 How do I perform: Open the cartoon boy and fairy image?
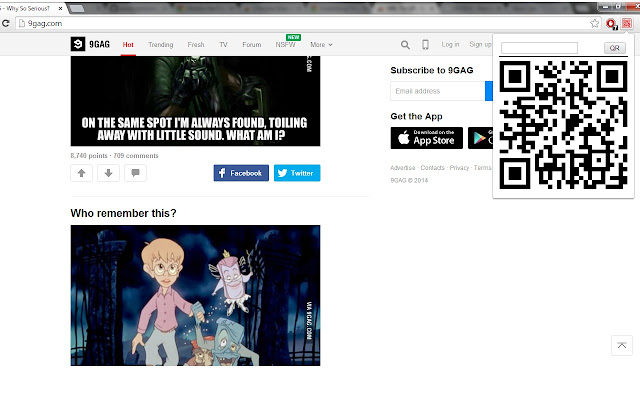(x=196, y=296)
